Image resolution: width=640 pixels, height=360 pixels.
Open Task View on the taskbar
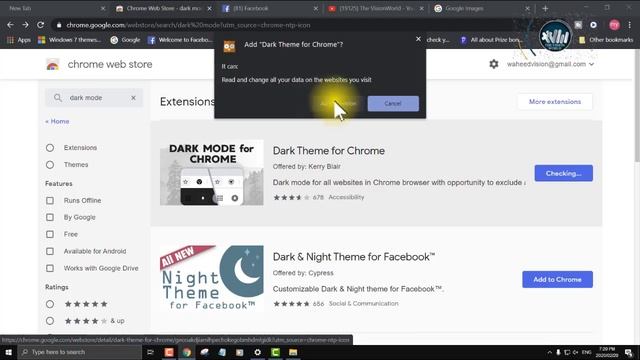(x=150, y=352)
